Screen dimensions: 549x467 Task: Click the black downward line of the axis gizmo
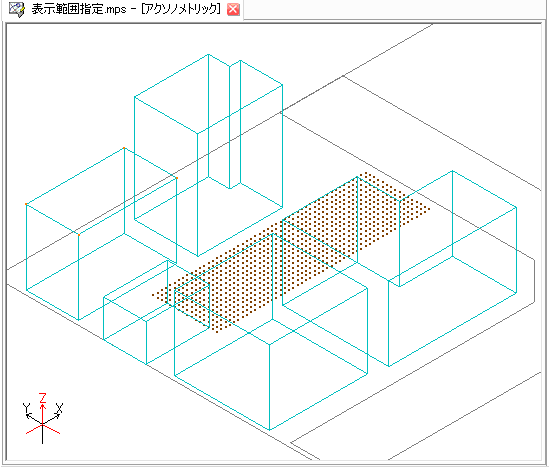click(x=43, y=434)
